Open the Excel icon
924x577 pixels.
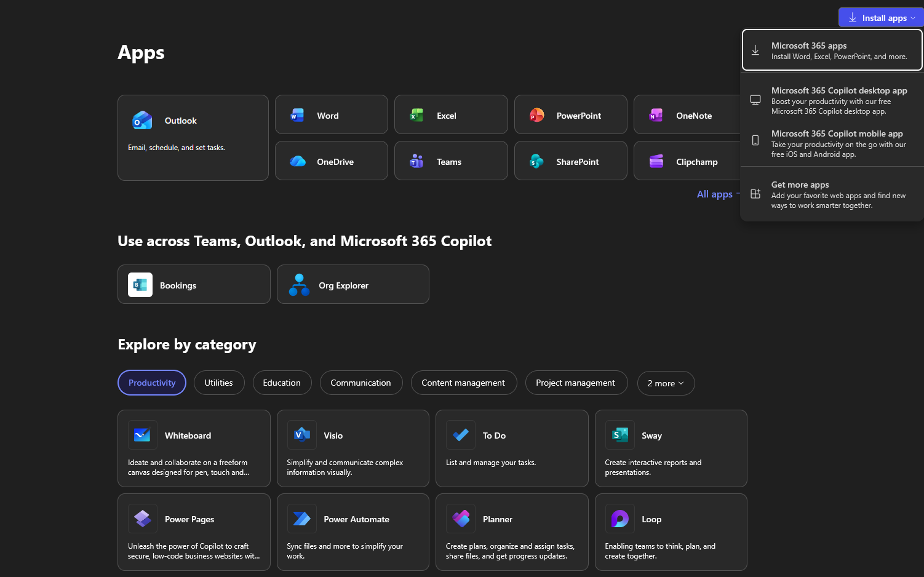click(416, 115)
